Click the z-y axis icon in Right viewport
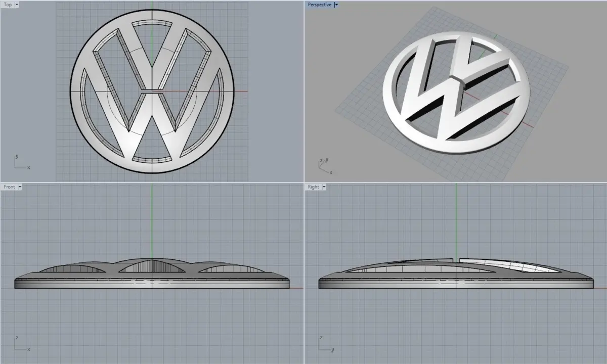Image resolution: width=607 pixels, height=364 pixels. tap(326, 344)
